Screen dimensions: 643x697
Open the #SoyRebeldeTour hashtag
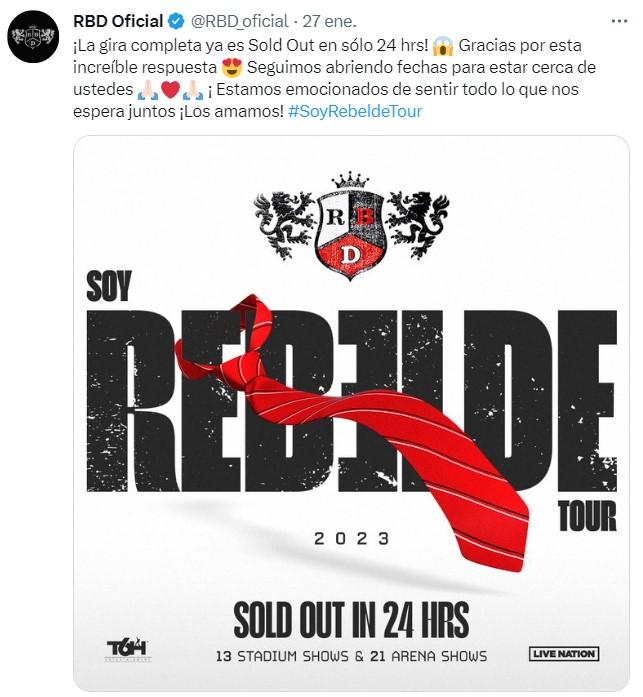coord(355,111)
